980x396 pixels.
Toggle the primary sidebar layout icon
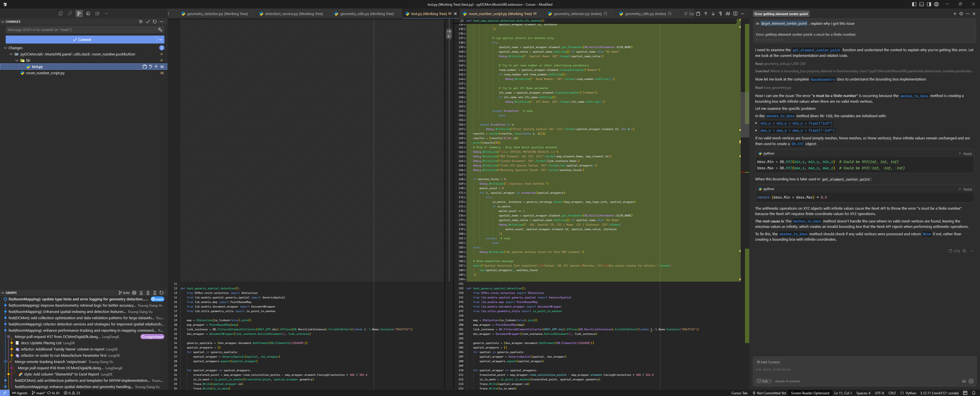pyautogui.click(x=914, y=4)
